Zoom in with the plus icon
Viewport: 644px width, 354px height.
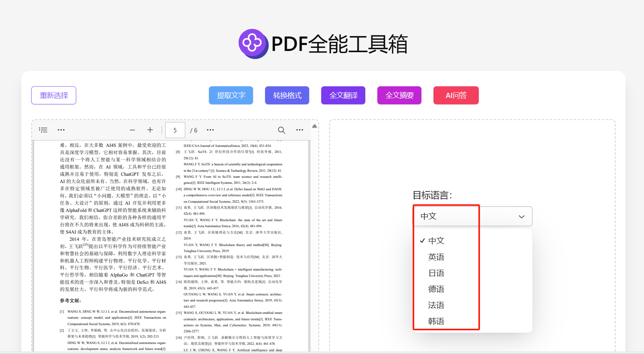pos(150,130)
